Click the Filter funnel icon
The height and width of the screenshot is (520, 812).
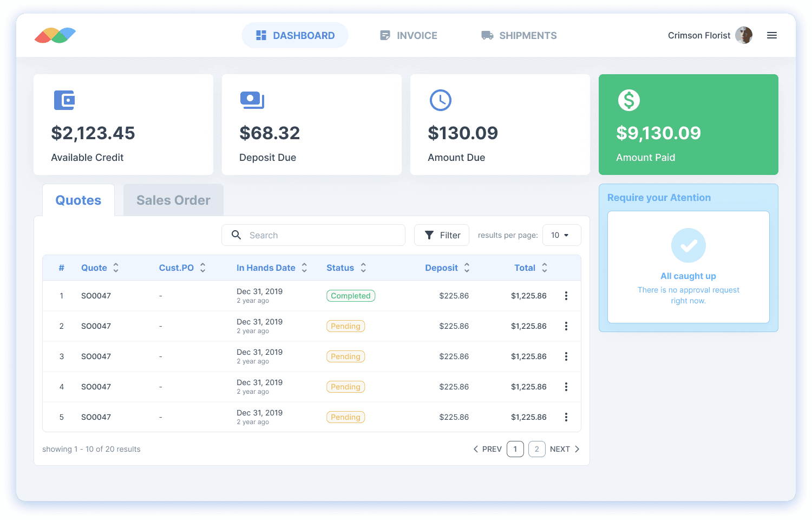pyautogui.click(x=430, y=235)
